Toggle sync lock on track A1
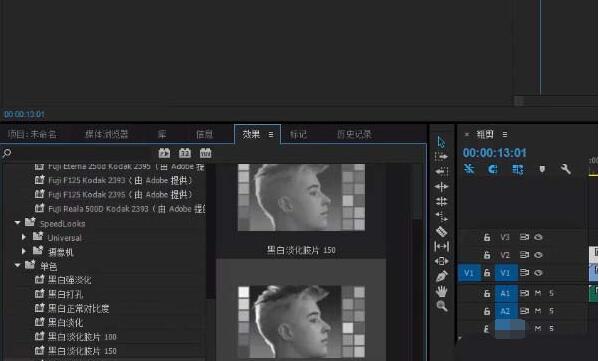The image size is (599, 361). (524, 293)
